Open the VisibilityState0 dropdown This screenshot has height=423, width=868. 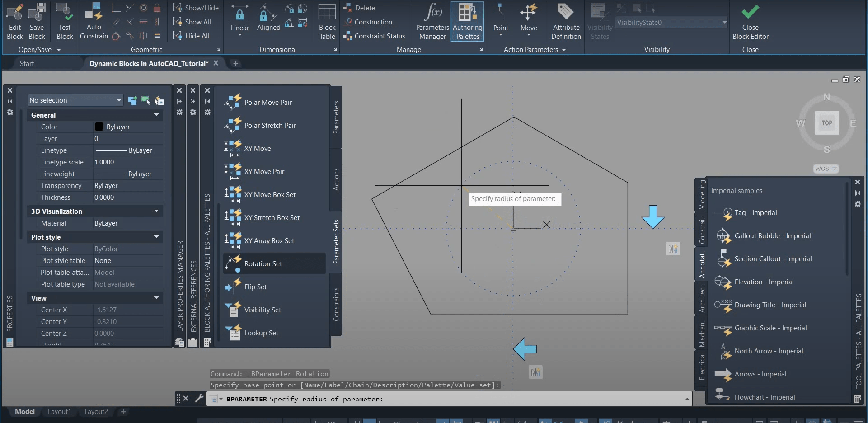[x=723, y=22]
